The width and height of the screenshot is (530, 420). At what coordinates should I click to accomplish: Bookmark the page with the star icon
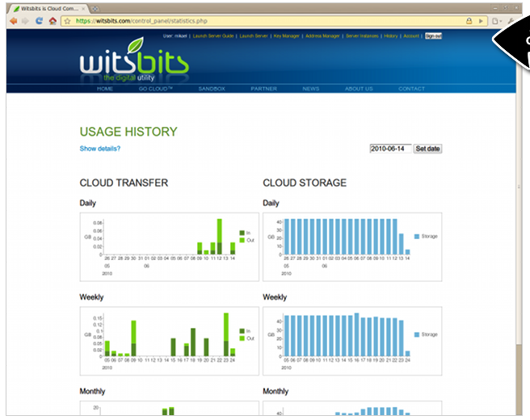coord(67,21)
